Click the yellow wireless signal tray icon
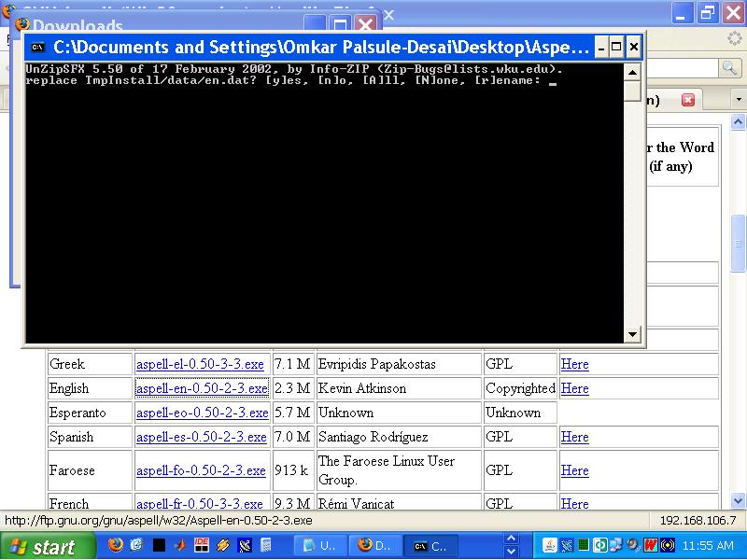The height and width of the screenshot is (560, 747). click(x=668, y=545)
